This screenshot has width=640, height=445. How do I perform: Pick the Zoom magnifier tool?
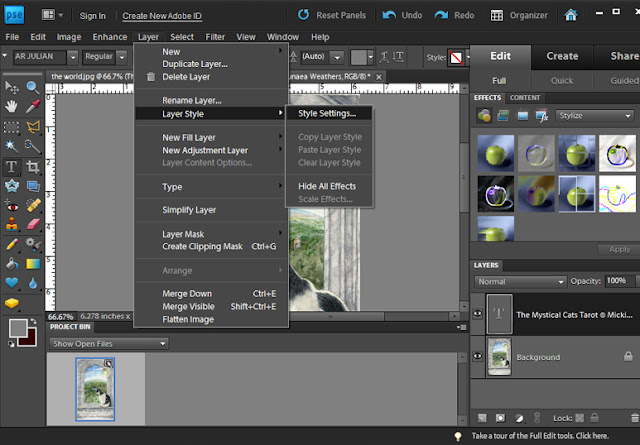click(x=33, y=87)
